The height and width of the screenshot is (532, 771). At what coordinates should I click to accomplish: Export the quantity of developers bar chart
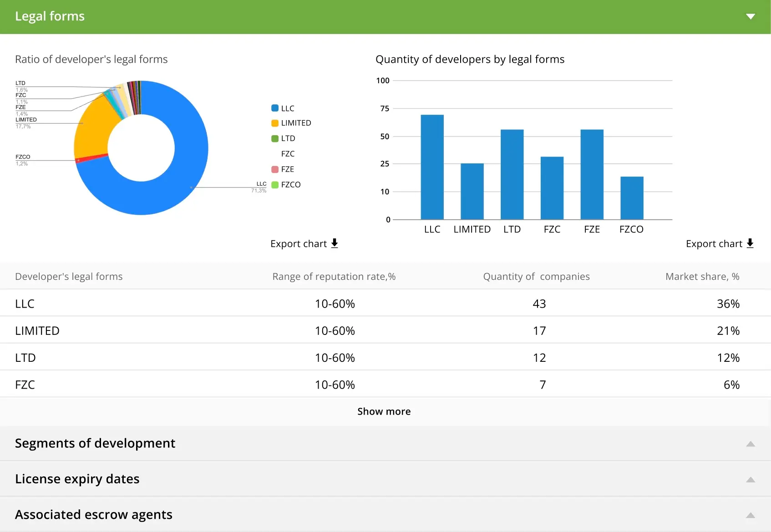tap(720, 243)
